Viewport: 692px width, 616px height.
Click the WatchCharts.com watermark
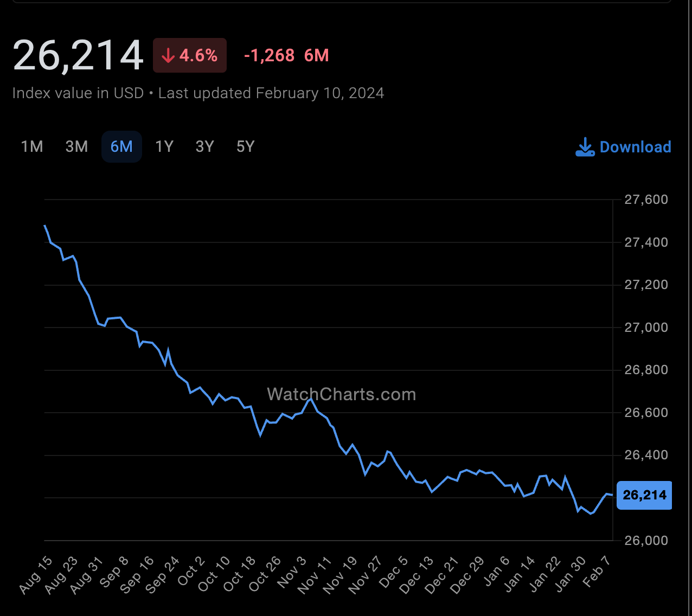[342, 394]
